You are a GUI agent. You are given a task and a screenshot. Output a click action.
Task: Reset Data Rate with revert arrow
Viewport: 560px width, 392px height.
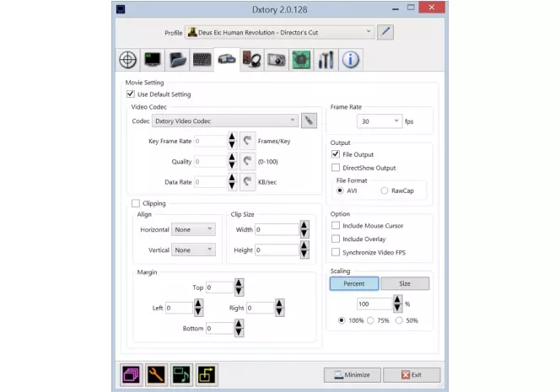247,182
